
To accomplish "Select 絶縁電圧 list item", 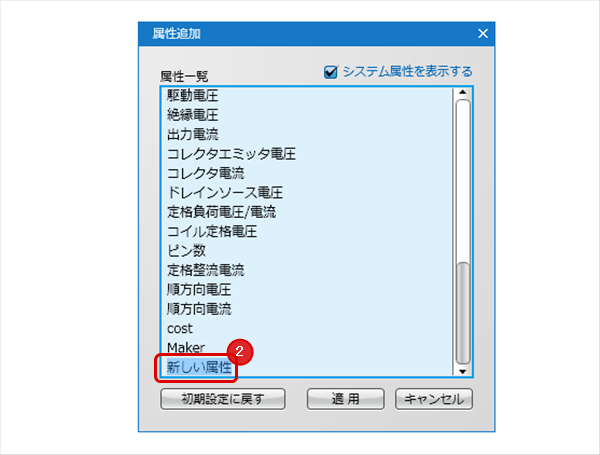I will (x=192, y=115).
